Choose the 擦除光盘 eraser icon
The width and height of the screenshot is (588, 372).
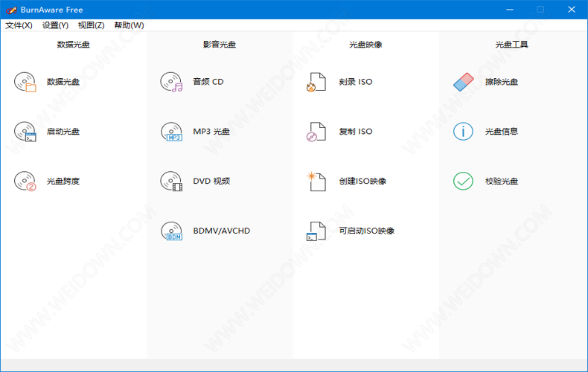pyautogui.click(x=464, y=82)
